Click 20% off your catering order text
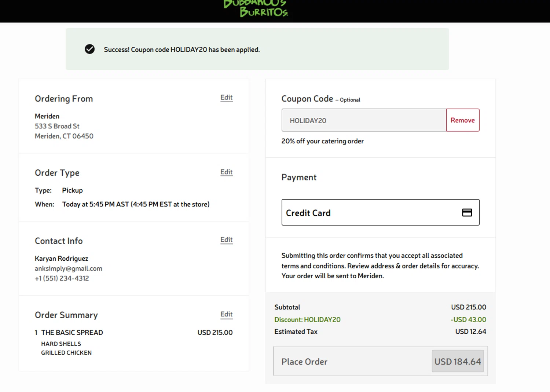 pyautogui.click(x=322, y=141)
